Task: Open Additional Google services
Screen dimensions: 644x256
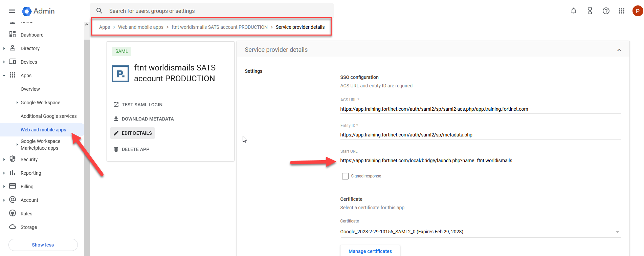Action: pos(49,116)
